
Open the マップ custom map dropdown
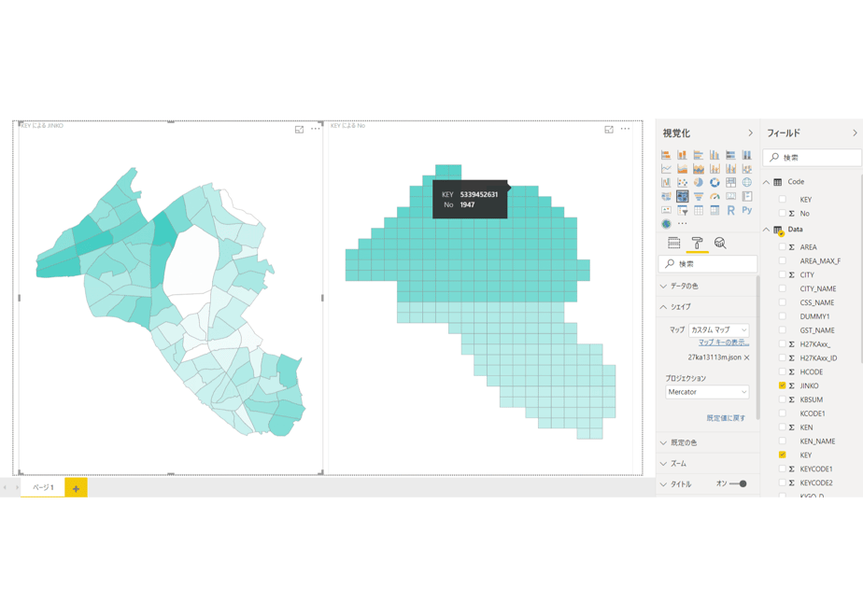[x=719, y=330]
